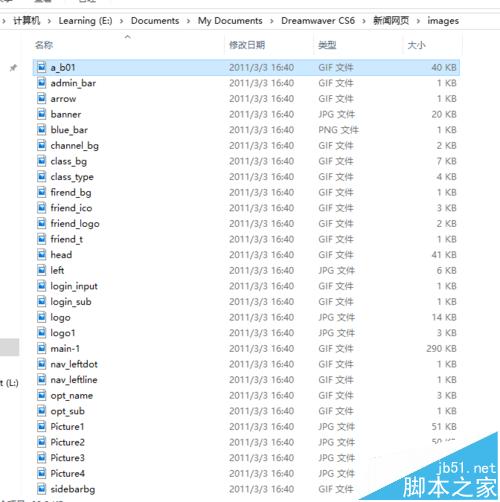500x502 pixels.
Task: Click the JPG 文件 type of left
Action: click(x=336, y=270)
